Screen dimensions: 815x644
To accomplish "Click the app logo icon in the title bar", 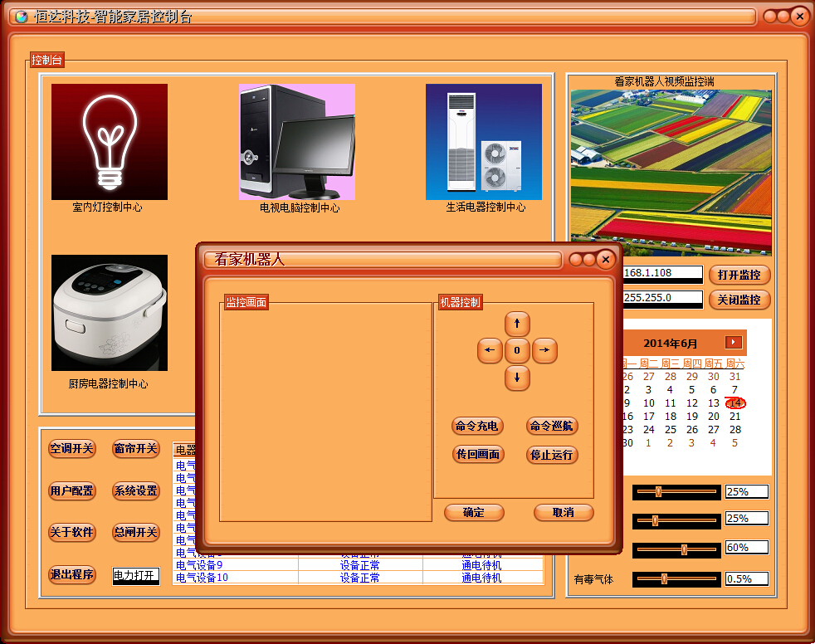I will [x=22, y=17].
